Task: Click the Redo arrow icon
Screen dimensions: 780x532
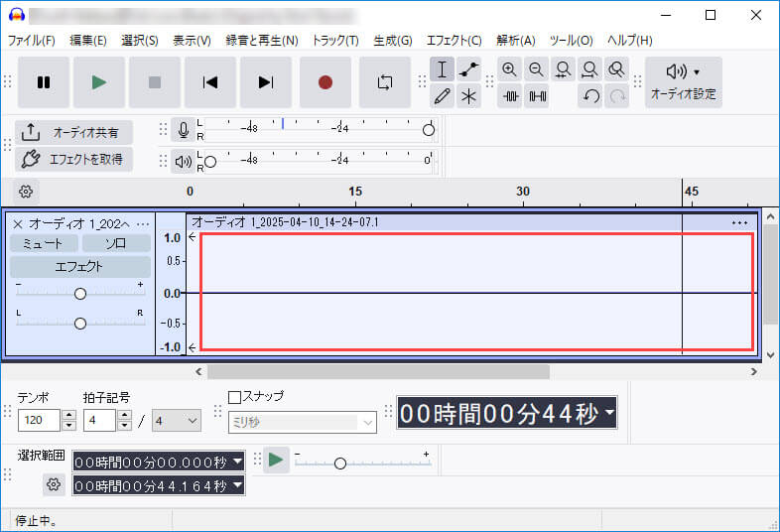Action: click(x=617, y=96)
